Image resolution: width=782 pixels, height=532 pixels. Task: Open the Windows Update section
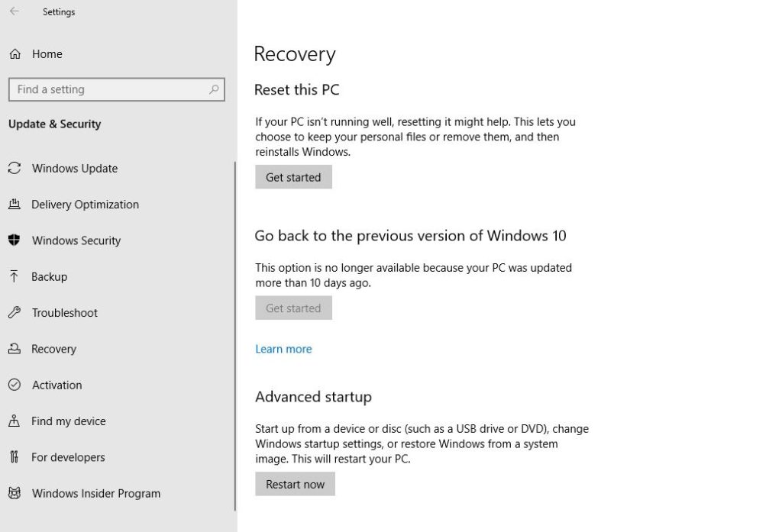(x=75, y=169)
